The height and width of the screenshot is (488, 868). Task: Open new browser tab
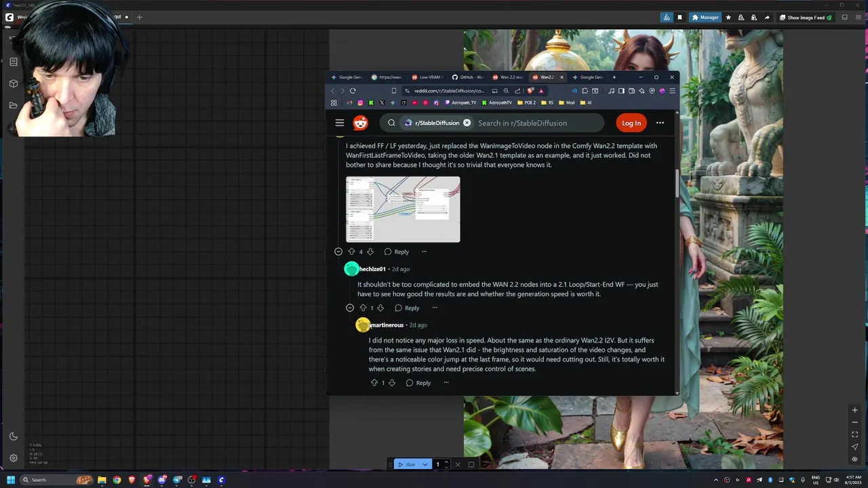click(614, 77)
